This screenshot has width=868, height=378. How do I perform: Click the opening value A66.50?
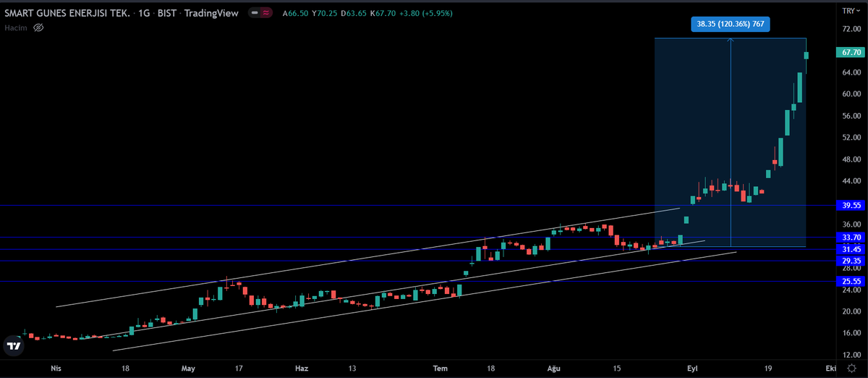pos(295,13)
